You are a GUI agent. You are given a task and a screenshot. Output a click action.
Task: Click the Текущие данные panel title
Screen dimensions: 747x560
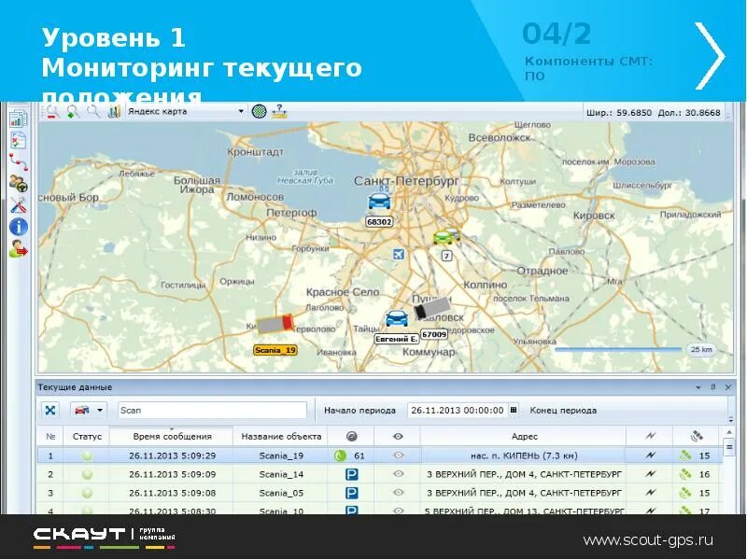point(75,387)
